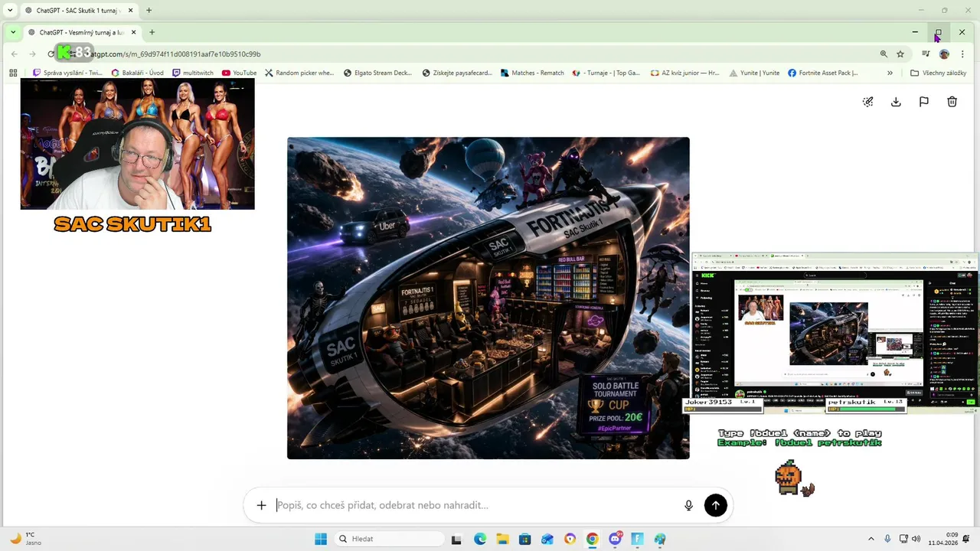
Task: Report the image with the flag icon
Action: coord(924,102)
